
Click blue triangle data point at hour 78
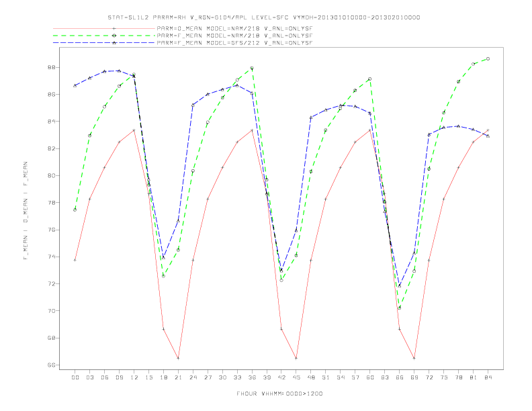[x=458, y=126]
